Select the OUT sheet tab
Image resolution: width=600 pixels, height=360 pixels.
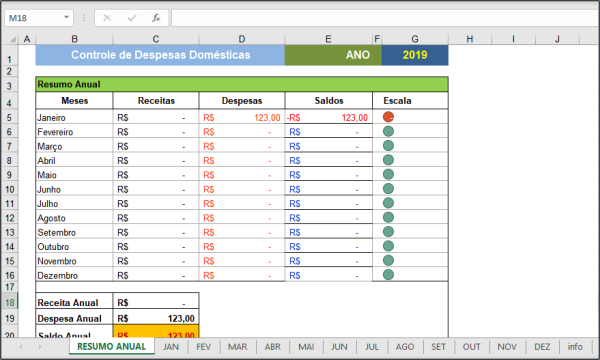(471, 347)
